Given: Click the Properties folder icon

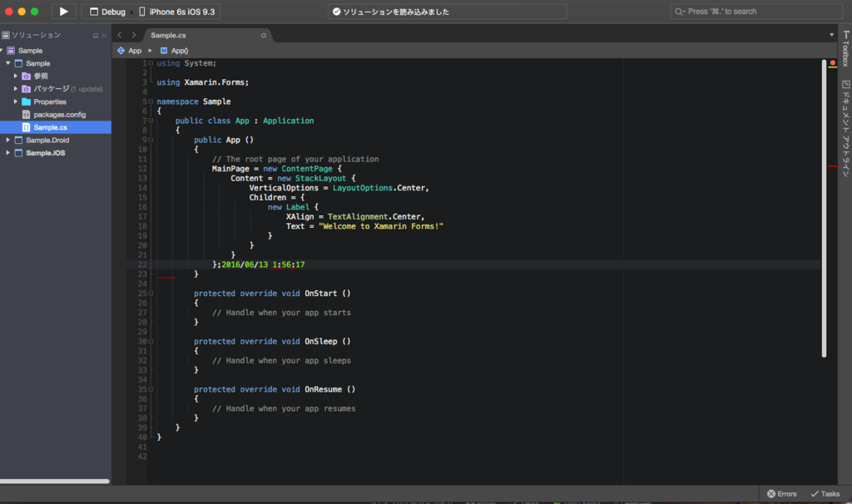Looking at the screenshot, I should tap(26, 101).
